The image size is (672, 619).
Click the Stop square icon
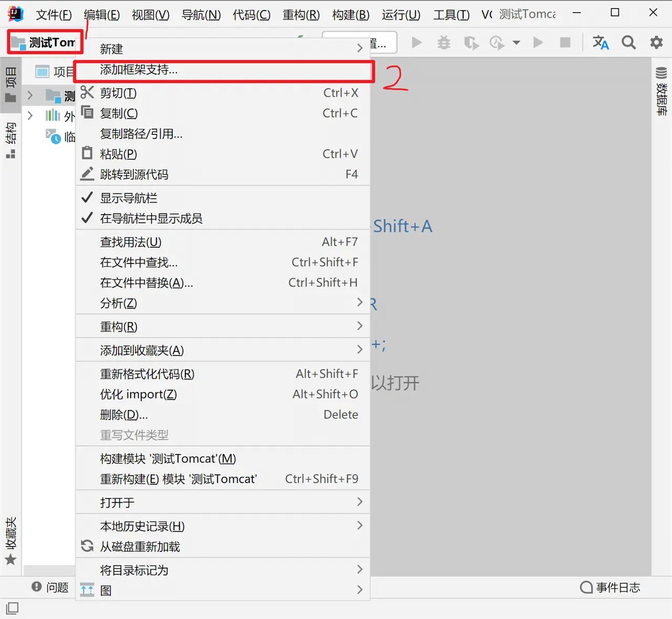click(565, 43)
